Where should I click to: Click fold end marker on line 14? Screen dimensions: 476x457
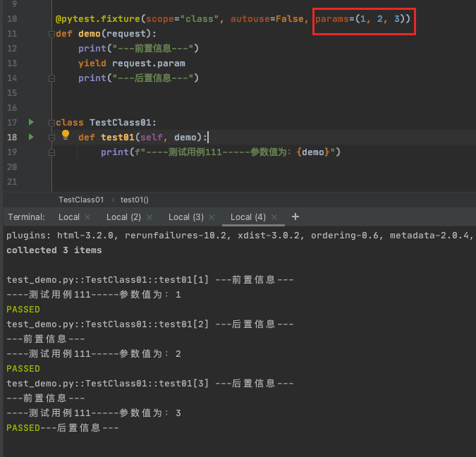click(x=51, y=78)
